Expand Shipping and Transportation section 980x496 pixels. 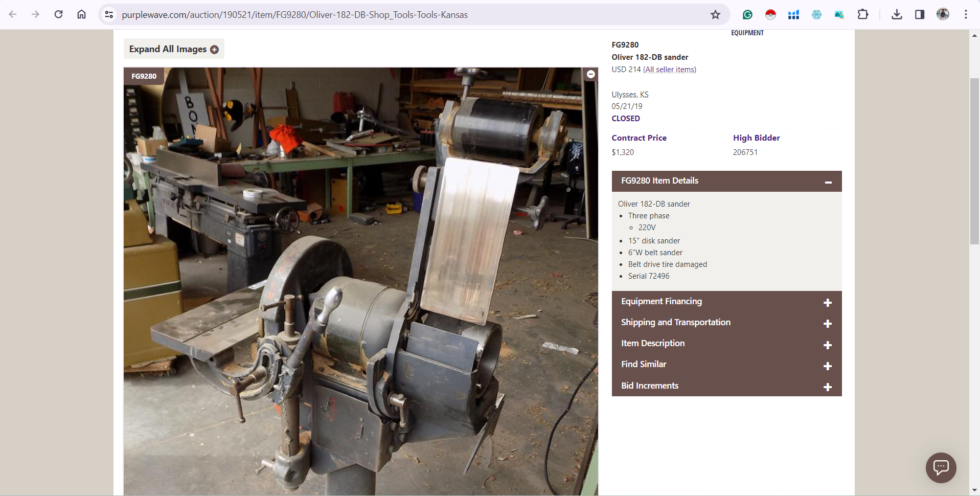coord(726,323)
